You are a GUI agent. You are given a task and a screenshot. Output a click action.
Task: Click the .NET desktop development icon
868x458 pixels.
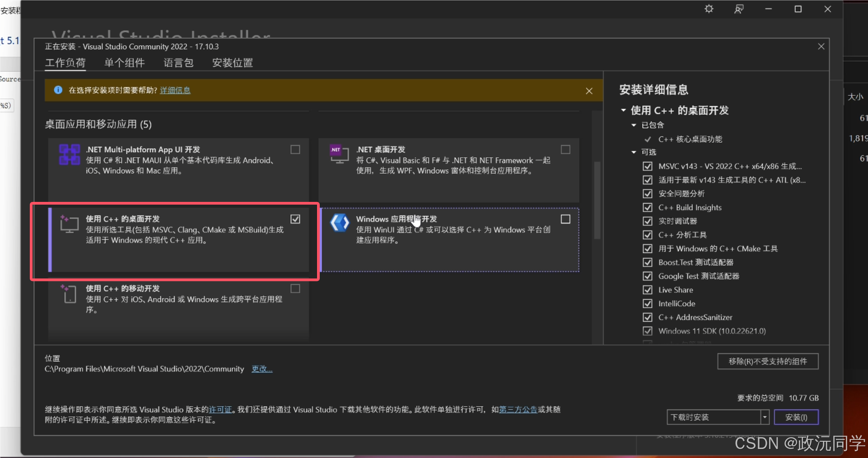pyautogui.click(x=339, y=154)
